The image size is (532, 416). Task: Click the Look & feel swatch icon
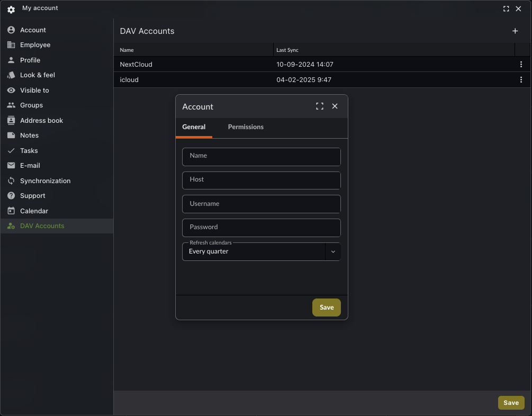tap(11, 75)
